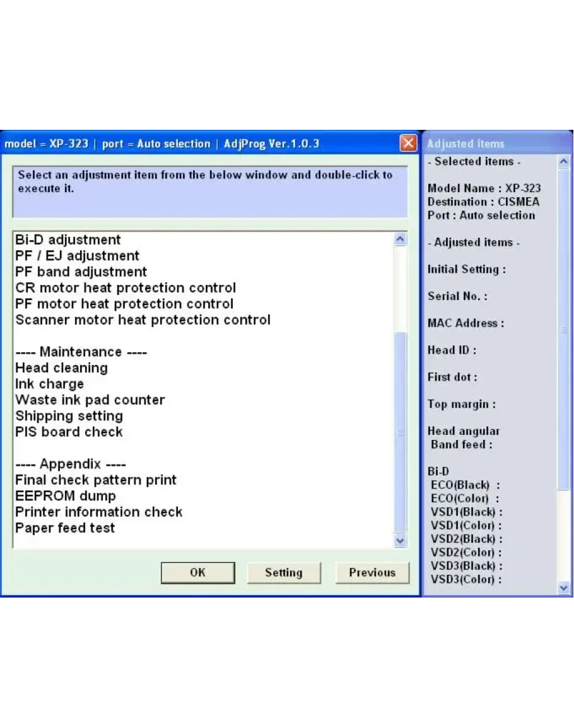Image resolution: width=574 pixels, height=728 pixels.
Task: Click scroll down arrow in Adjusted items panel
Action: click(x=564, y=587)
